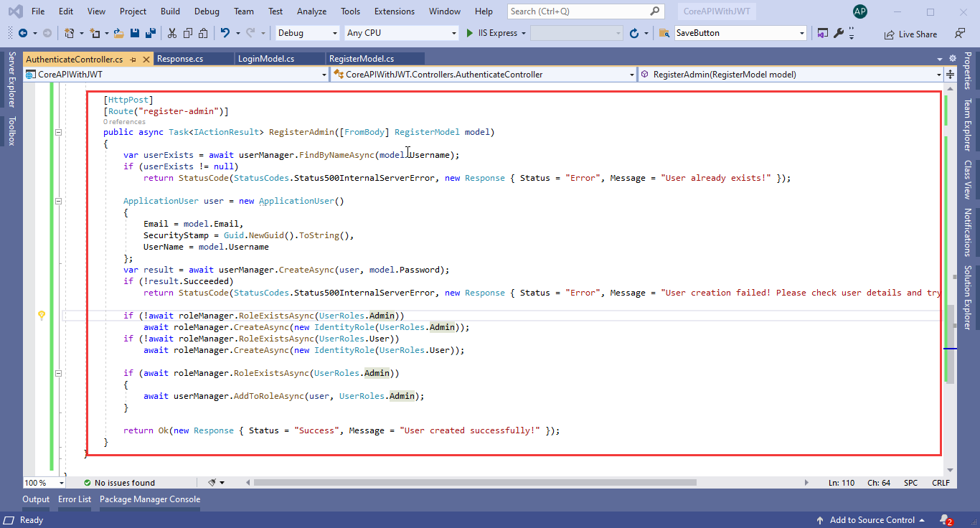The width and height of the screenshot is (980, 528).
Task: Click the New Project toolbar icon
Action: tap(69, 33)
